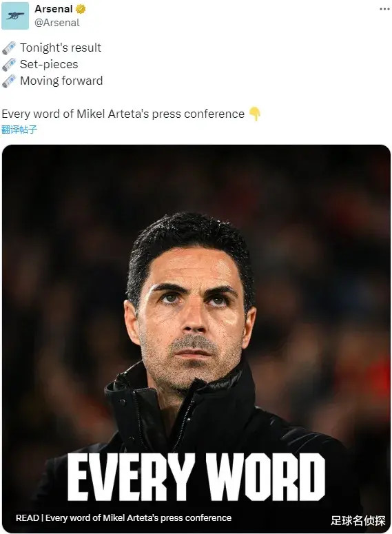Open the three-dot more options menu

point(384,9)
